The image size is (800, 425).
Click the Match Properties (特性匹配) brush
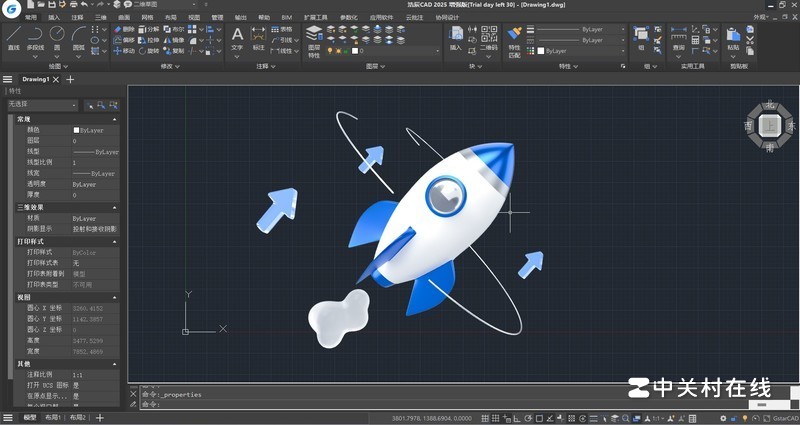click(515, 38)
